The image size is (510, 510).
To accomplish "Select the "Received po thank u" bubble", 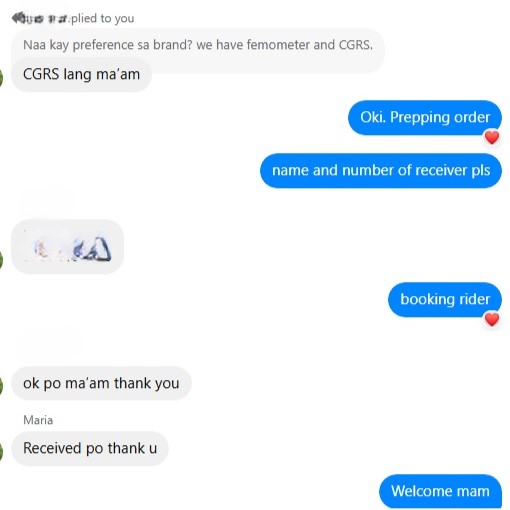I will [90, 448].
